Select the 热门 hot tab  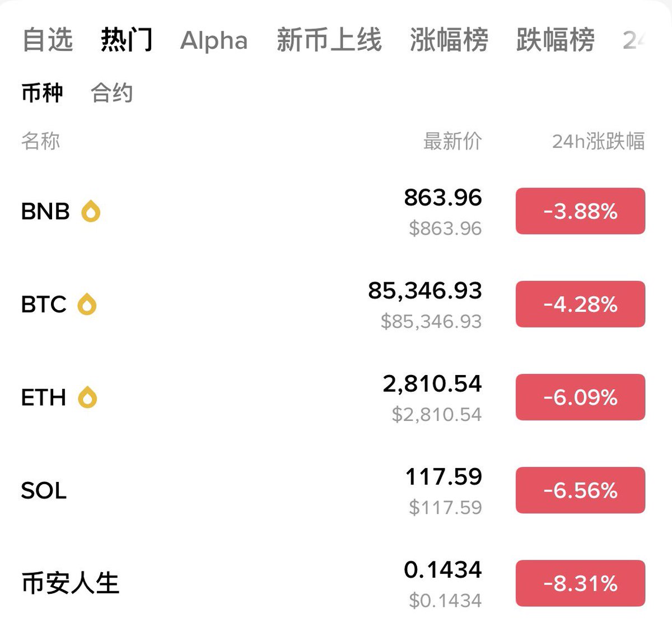click(127, 40)
